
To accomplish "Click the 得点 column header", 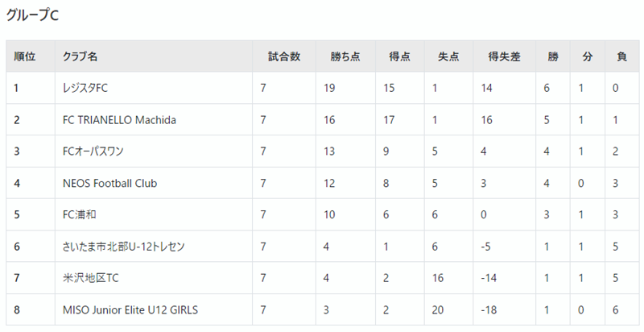I will [399, 56].
